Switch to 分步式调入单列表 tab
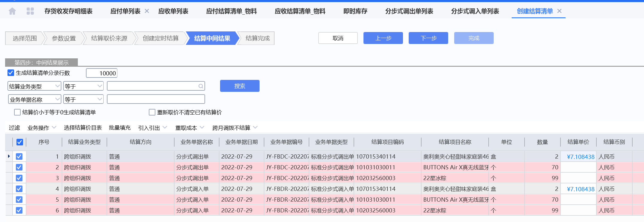The height and width of the screenshot is (222, 644). [475, 11]
